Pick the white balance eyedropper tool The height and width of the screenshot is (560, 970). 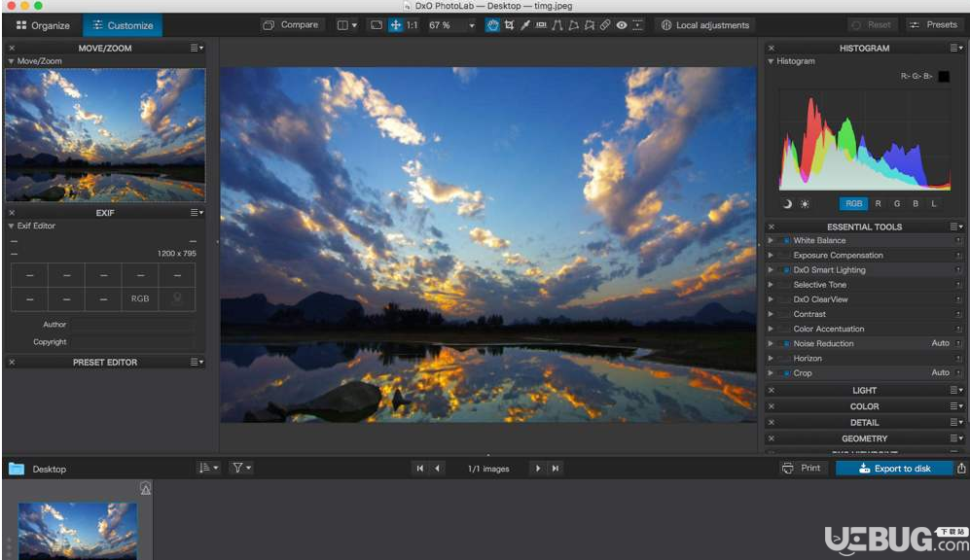(525, 25)
